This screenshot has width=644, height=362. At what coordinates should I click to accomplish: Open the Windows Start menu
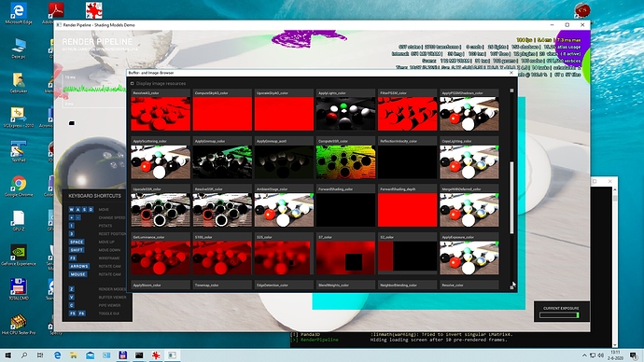pos(7,355)
